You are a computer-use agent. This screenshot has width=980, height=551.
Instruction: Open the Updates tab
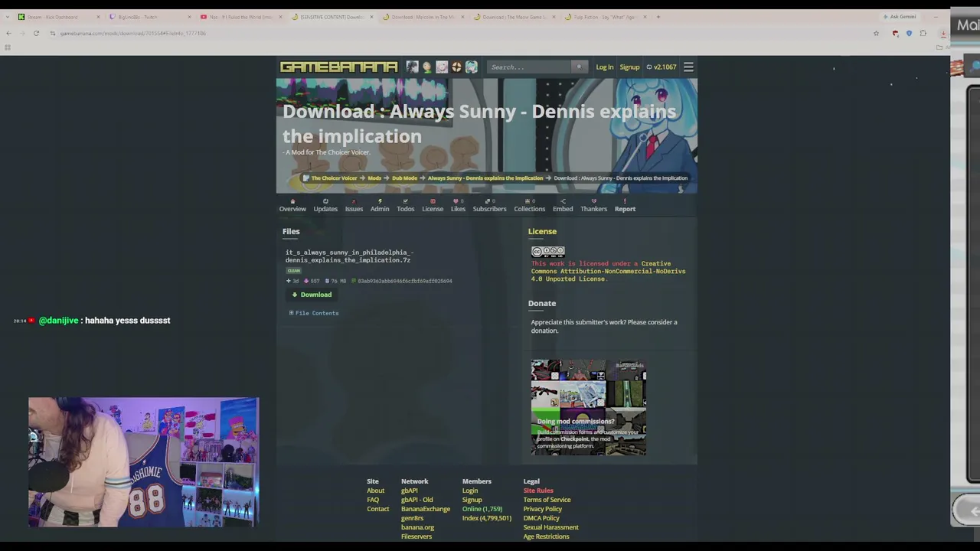point(325,205)
